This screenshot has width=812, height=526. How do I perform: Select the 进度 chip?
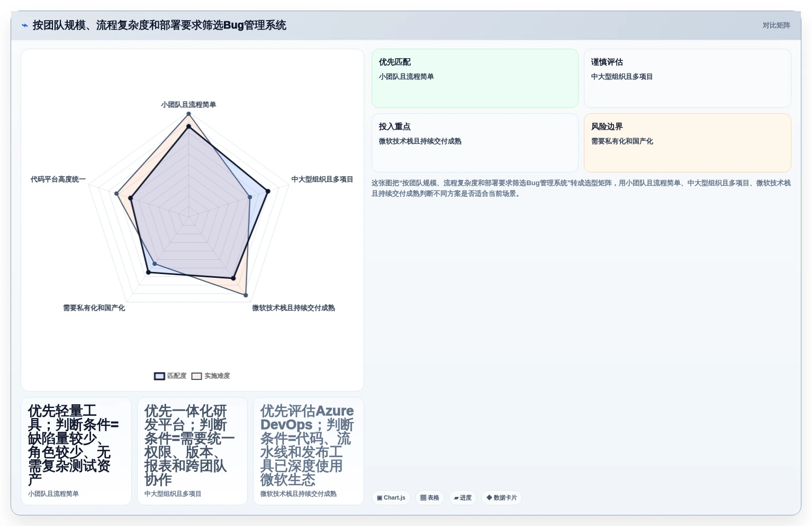[x=463, y=498]
